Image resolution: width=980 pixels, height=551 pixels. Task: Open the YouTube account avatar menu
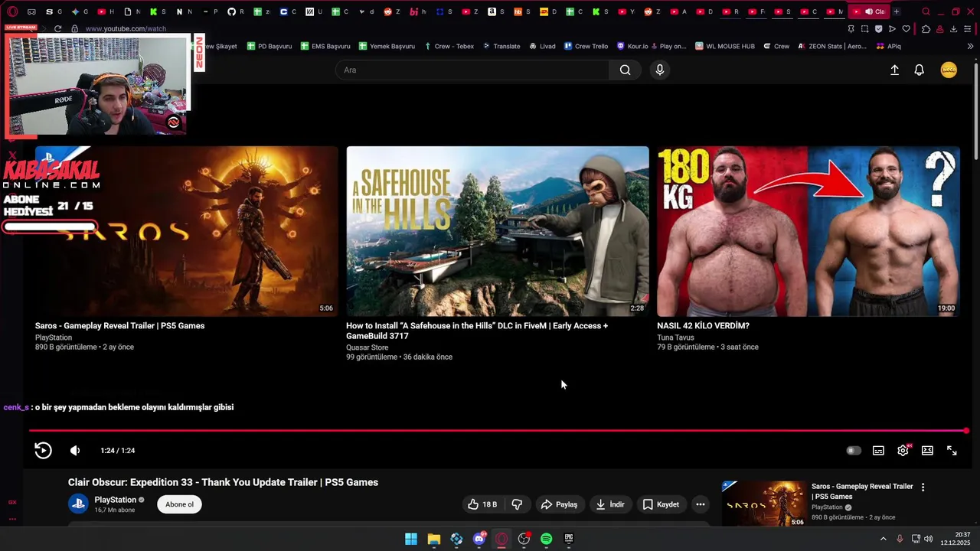tap(949, 70)
